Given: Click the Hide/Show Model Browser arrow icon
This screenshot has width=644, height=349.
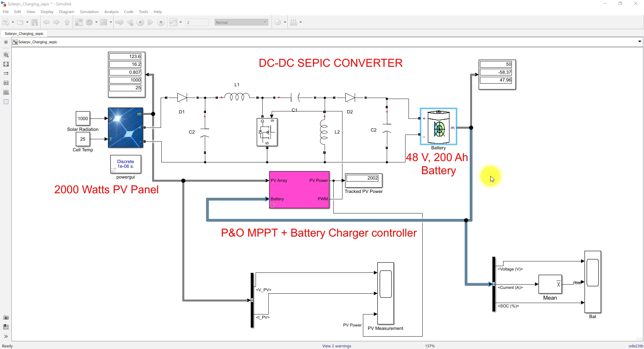Looking at the screenshot, I should [6, 42].
